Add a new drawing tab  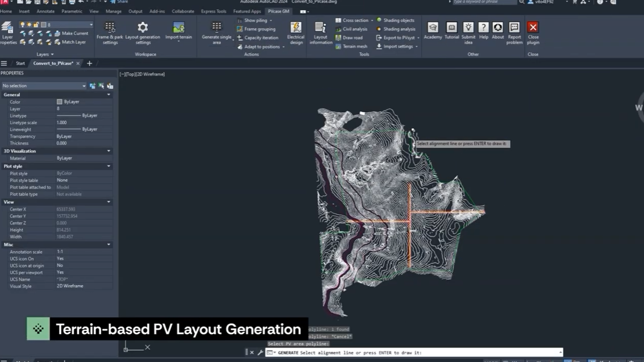[x=90, y=63]
